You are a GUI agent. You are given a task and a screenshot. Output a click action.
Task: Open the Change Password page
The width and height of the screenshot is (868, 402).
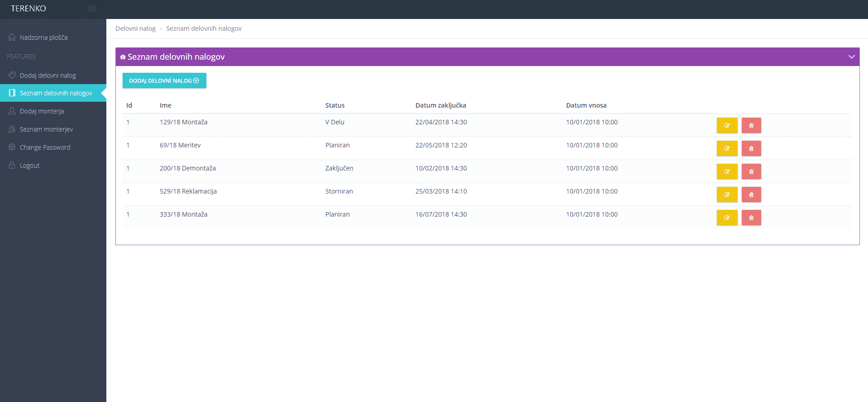point(45,147)
